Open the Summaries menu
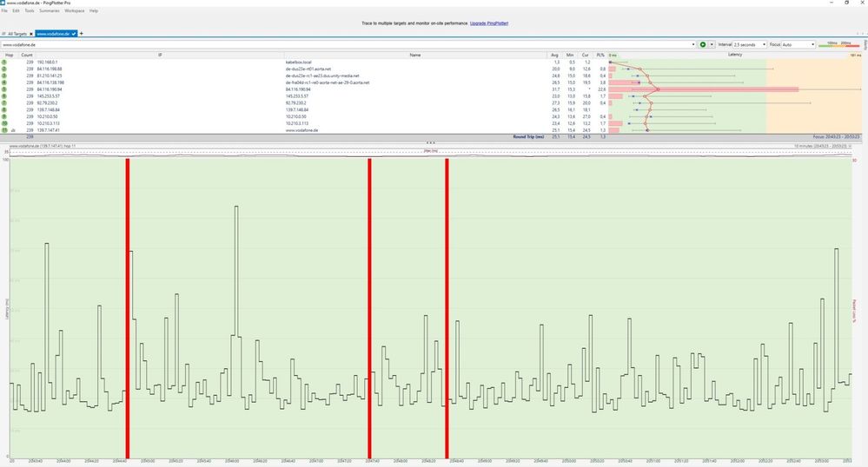Screen dimensions: 868x467 tap(50, 10)
